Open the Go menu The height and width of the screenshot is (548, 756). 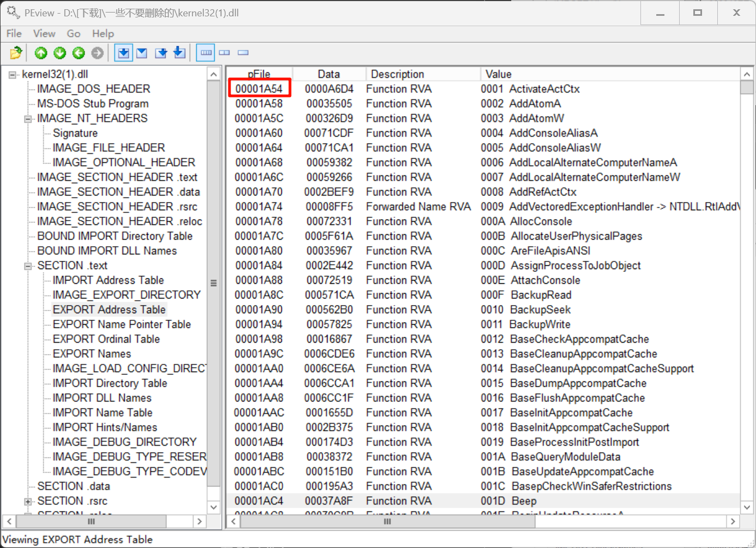(x=74, y=34)
